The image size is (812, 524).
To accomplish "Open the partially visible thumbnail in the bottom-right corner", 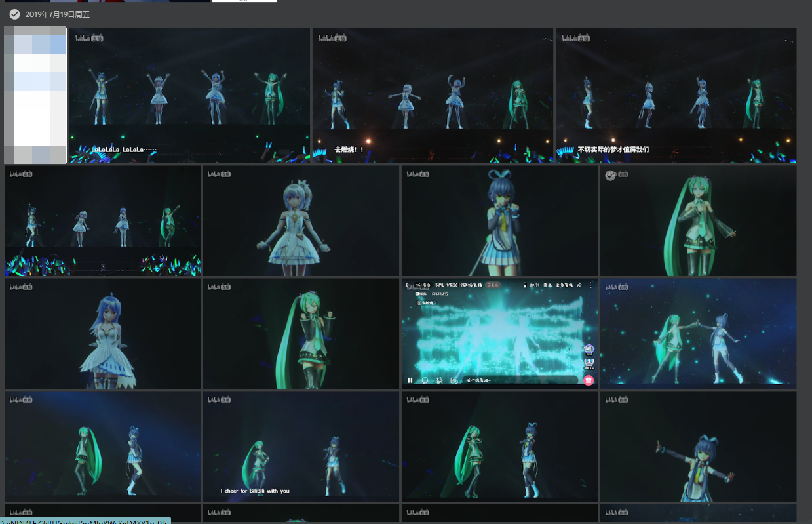I will point(698,514).
